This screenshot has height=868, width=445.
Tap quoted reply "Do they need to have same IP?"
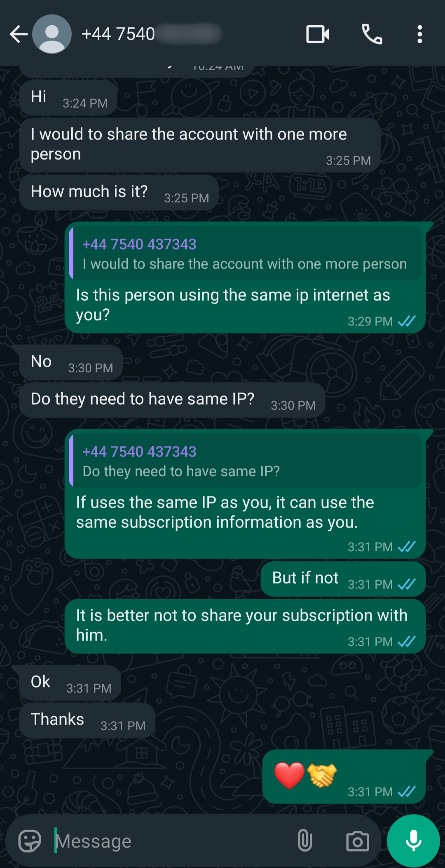(246, 461)
